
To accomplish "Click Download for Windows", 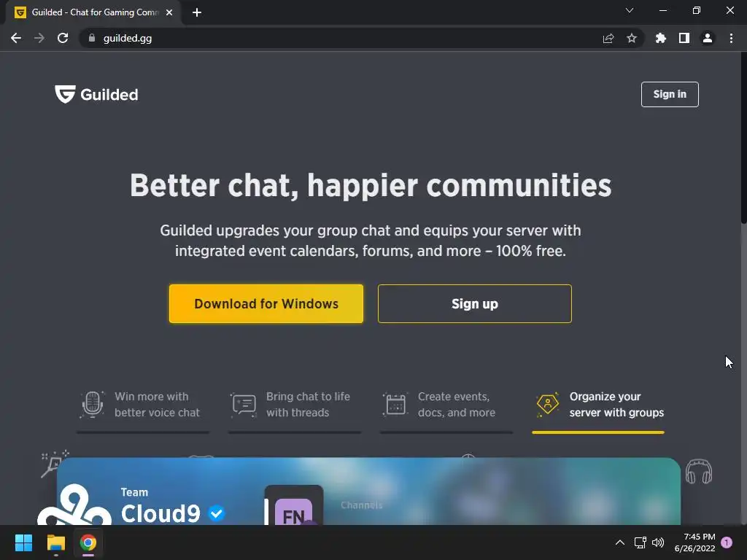I will (266, 304).
